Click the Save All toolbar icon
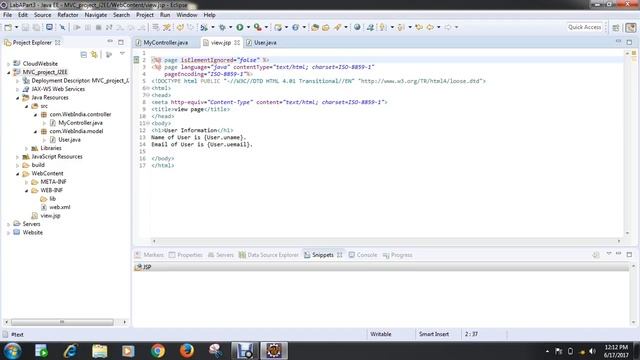Viewport: 640px width, 360px height. (36, 27)
